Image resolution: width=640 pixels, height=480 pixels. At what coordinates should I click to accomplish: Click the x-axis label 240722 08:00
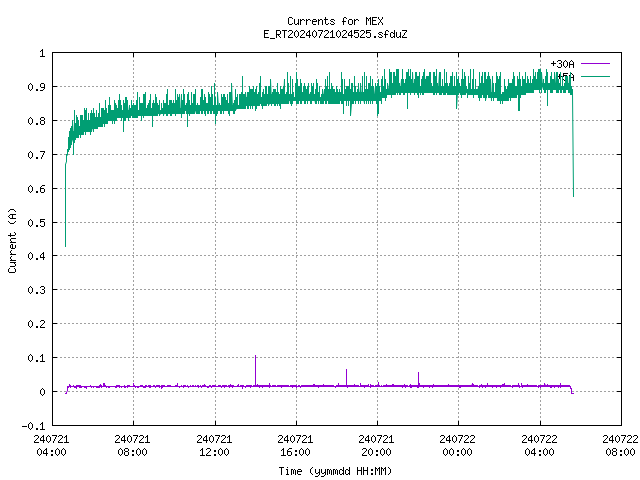point(620,446)
